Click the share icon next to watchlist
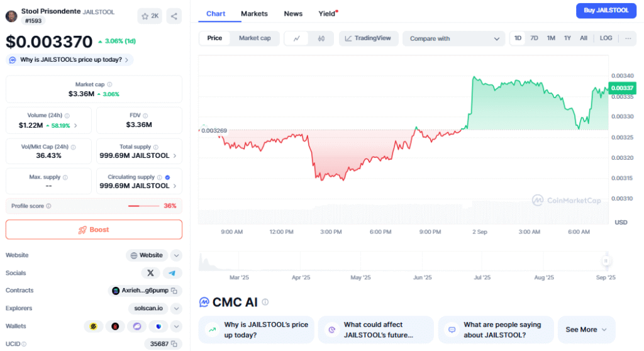The image size is (644, 351). click(x=174, y=16)
